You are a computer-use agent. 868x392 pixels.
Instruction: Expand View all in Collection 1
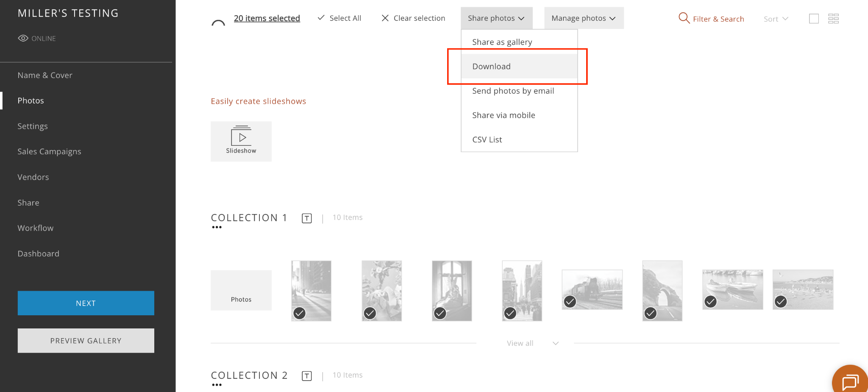point(532,343)
